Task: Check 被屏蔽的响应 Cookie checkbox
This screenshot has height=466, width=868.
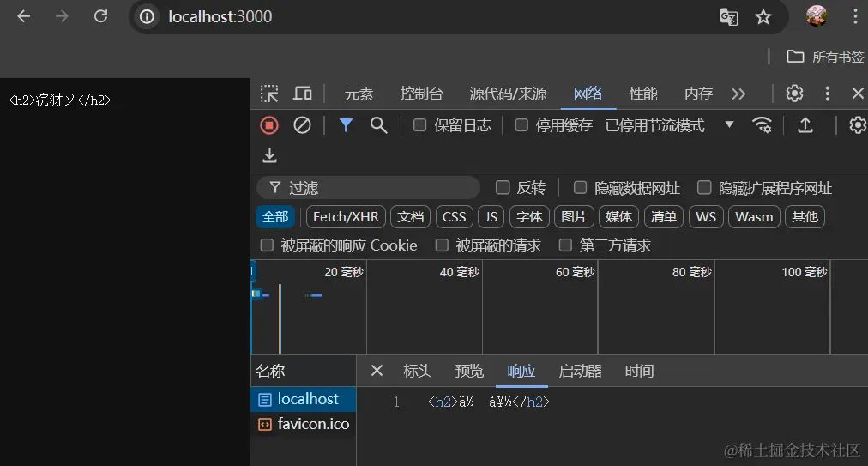Action: pyautogui.click(x=267, y=245)
